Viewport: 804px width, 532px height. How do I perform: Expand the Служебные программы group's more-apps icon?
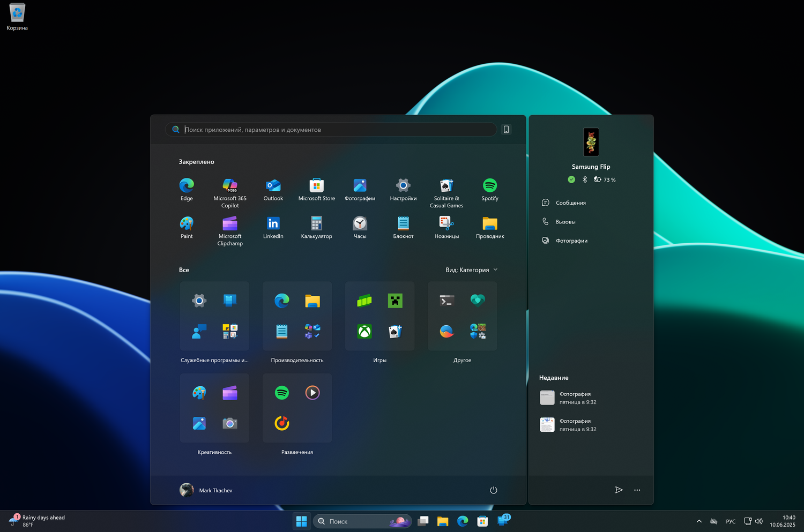(x=230, y=332)
